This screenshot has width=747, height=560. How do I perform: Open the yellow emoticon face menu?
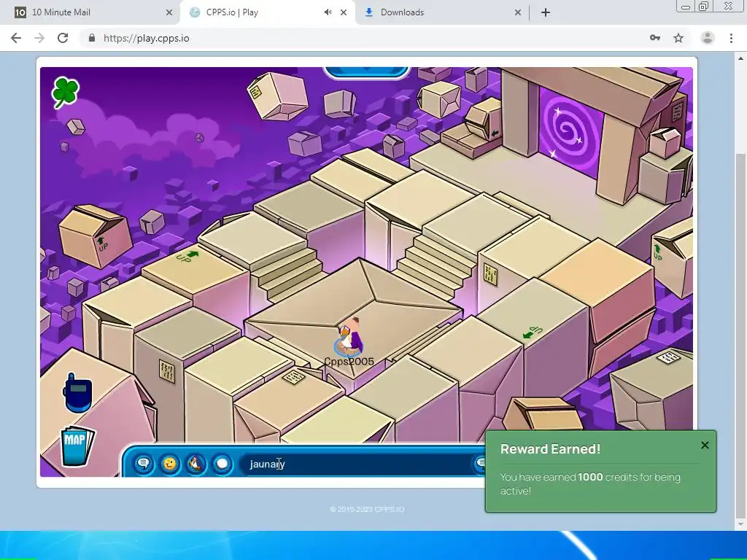pyautogui.click(x=169, y=463)
